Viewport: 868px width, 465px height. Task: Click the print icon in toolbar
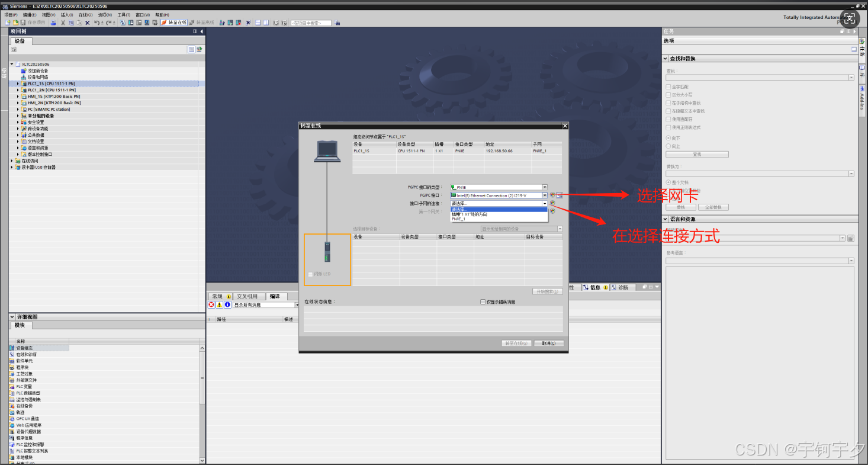coord(53,23)
